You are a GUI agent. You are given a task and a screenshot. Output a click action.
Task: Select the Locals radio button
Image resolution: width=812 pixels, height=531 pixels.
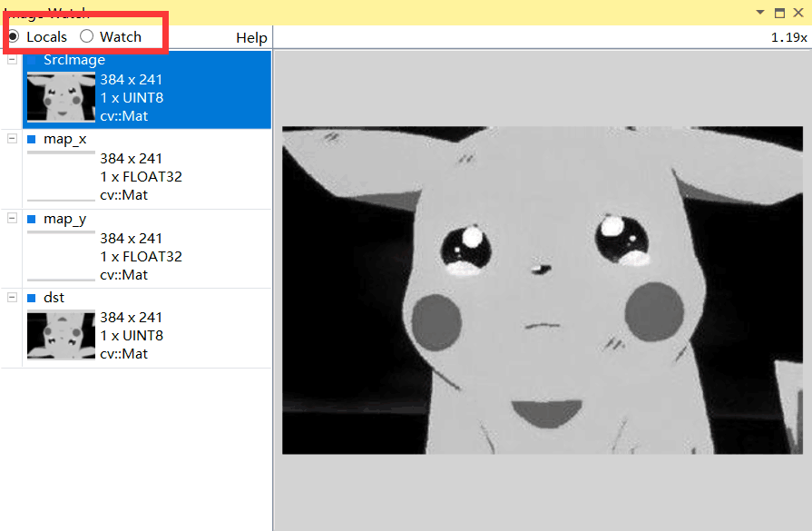[x=14, y=36]
